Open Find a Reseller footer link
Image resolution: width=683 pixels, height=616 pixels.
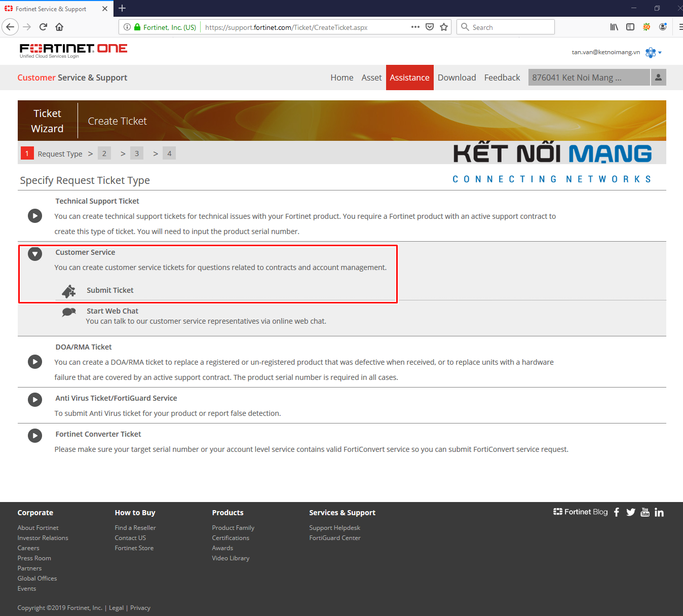coord(135,528)
